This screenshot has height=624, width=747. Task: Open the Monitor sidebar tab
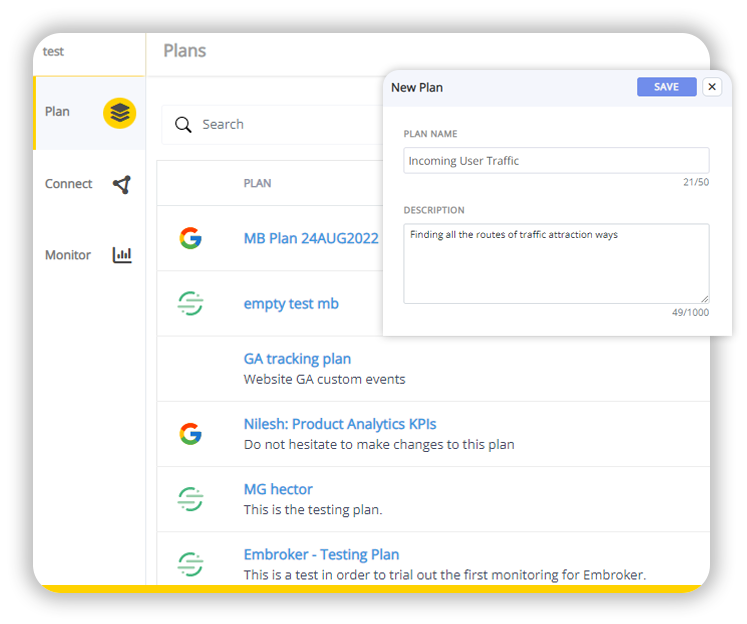point(68,256)
